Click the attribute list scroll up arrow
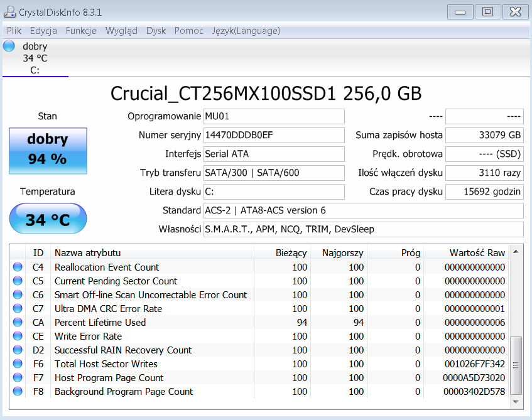This screenshot has width=532, height=420. tap(516, 252)
